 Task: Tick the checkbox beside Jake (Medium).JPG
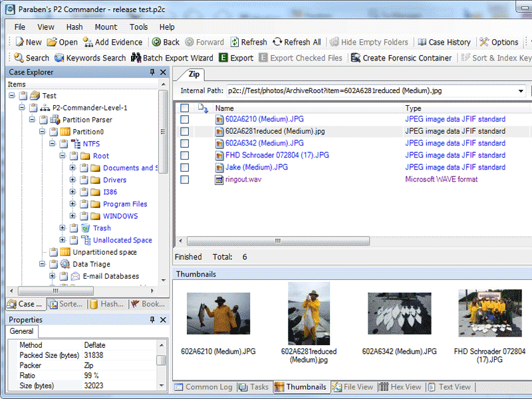(185, 168)
